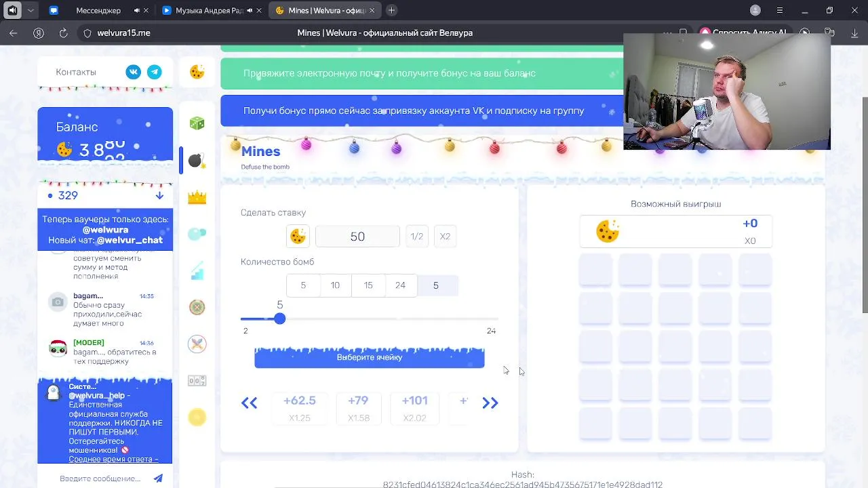Click the Выберите ячейку button
The width and height of the screenshot is (868, 488).
(370, 357)
